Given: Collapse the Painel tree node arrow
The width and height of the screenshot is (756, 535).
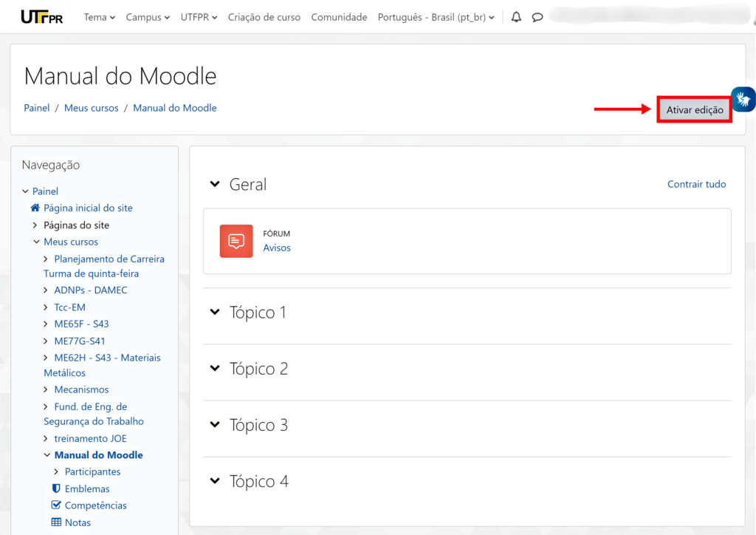Looking at the screenshot, I should tap(25, 191).
